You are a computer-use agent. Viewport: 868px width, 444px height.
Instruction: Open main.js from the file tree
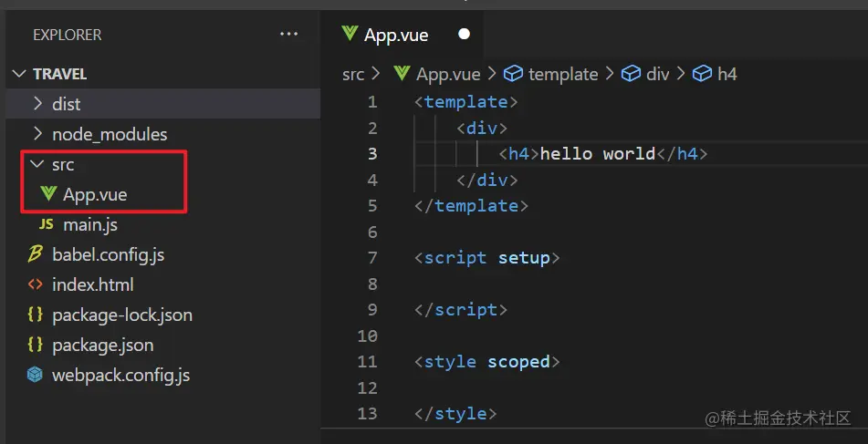tap(89, 224)
